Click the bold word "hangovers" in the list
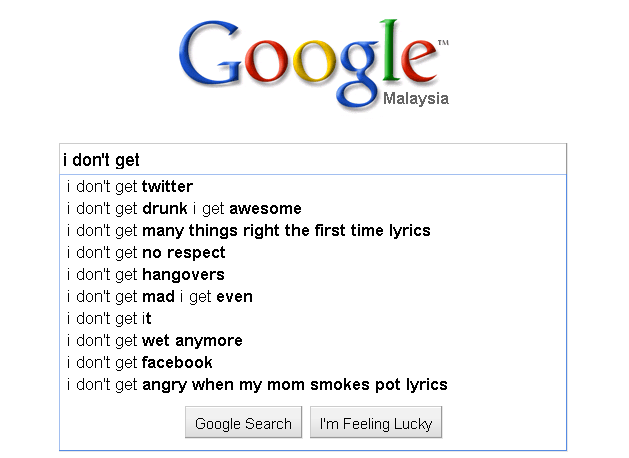This screenshot has height=458, width=629. (x=183, y=275)
